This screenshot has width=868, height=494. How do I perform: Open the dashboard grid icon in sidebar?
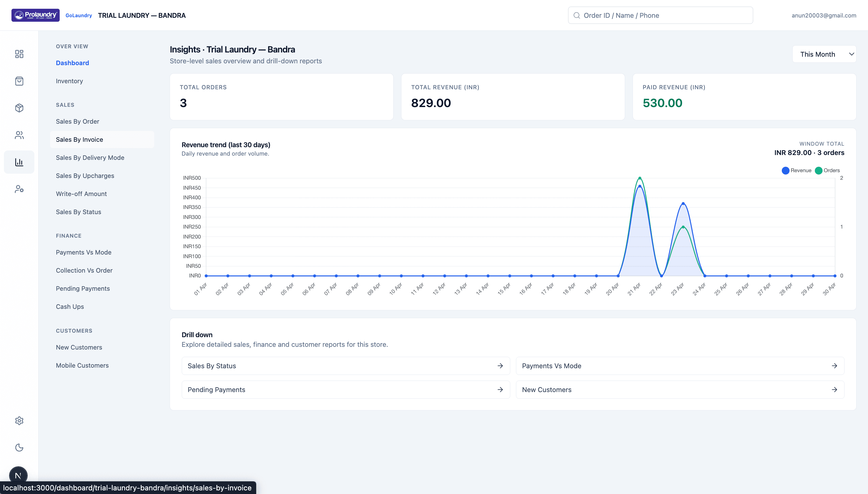point(19,54)
